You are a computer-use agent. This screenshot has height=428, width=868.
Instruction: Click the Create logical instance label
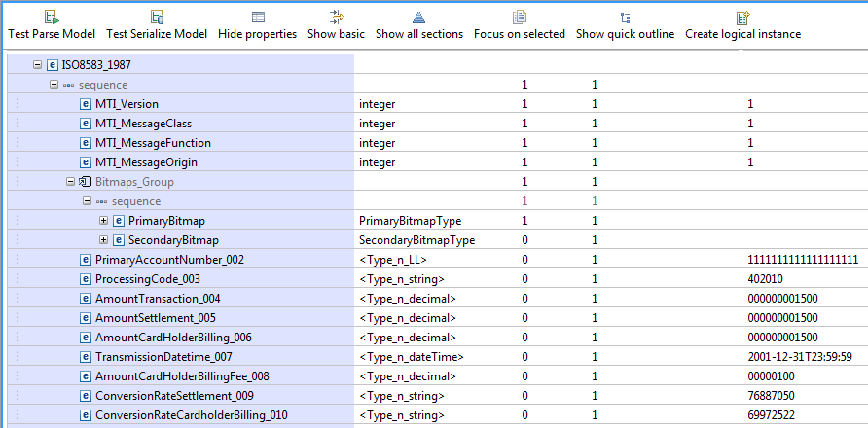[742, 34]
